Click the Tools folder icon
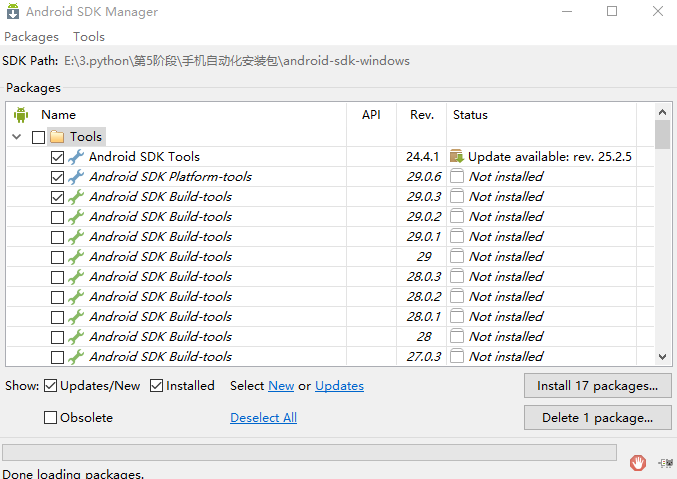This screenshot has width=677, height=479. pyautogui.click(x=57, y=137)
